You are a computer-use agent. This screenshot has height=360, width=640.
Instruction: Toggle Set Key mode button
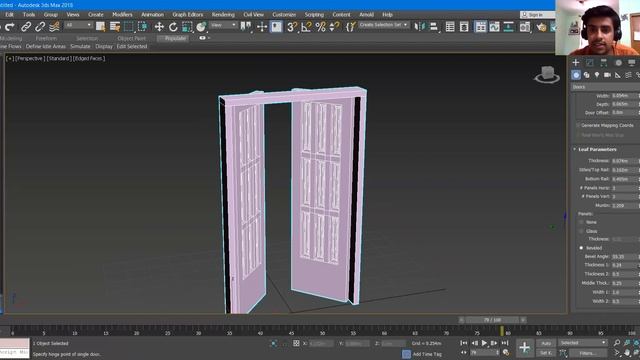coord(546,353)
